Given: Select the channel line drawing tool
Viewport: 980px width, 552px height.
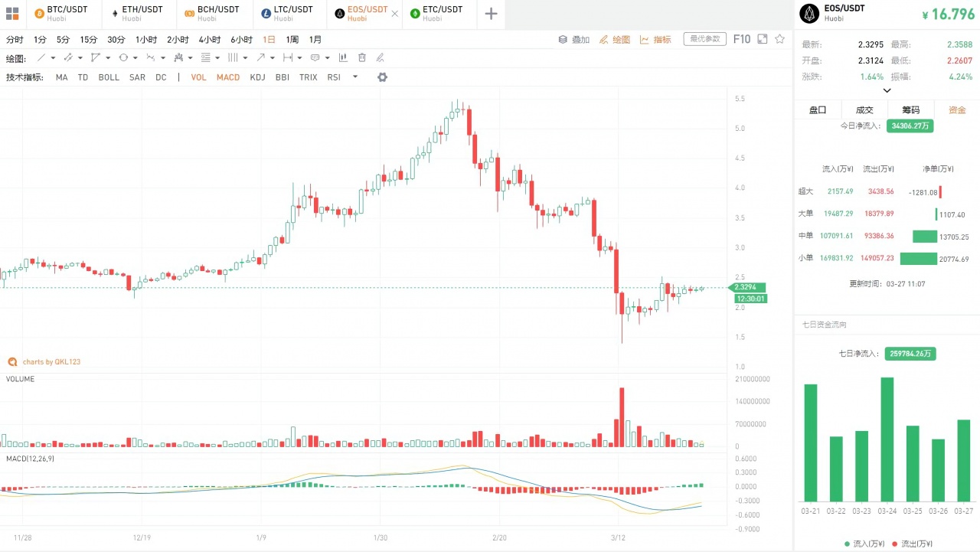Looking at the screenshot, I should point(68,57).
